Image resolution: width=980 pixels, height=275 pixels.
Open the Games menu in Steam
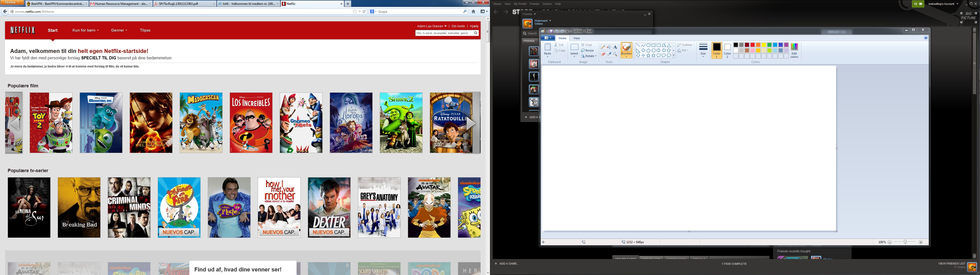pos(547,4)
